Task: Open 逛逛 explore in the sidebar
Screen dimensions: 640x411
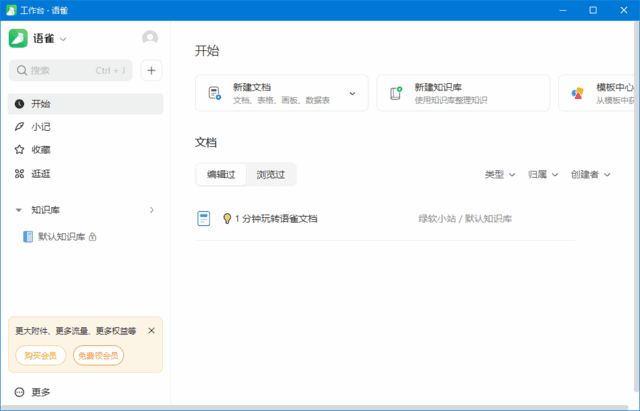Action: coord(85,173)
